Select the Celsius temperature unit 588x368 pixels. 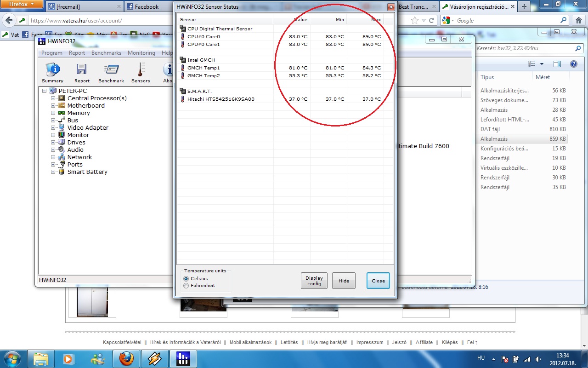(x=186, y=279)
